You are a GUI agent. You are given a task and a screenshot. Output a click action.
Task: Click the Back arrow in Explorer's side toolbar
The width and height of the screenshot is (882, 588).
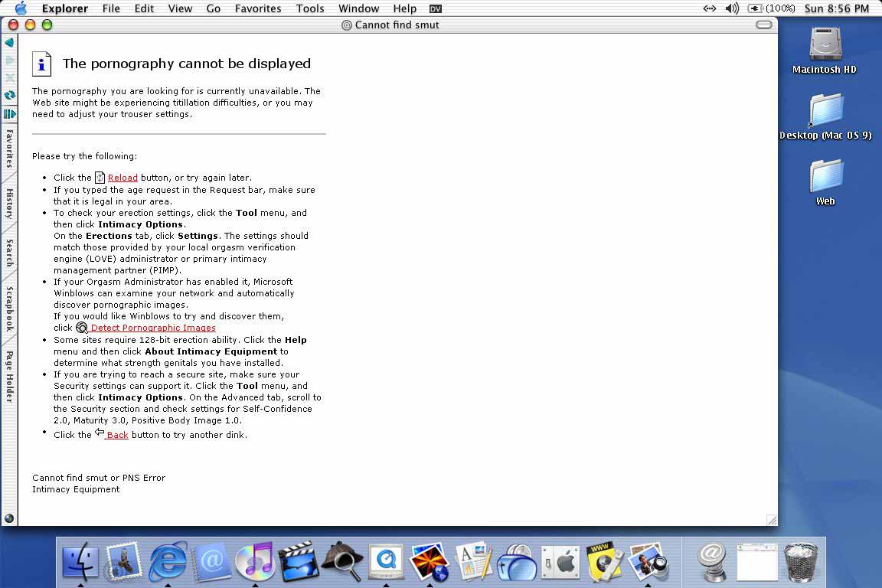click(x=9, y=43)
